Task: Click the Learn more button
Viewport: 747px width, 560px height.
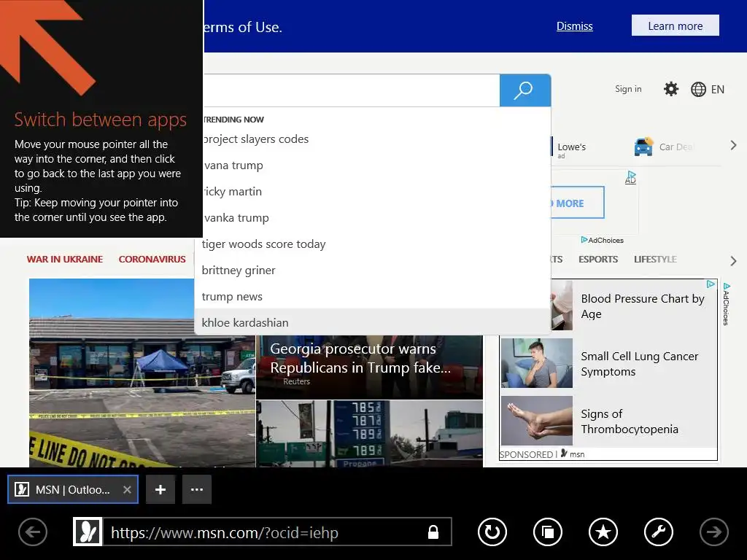Action: (x=675, y=26)
